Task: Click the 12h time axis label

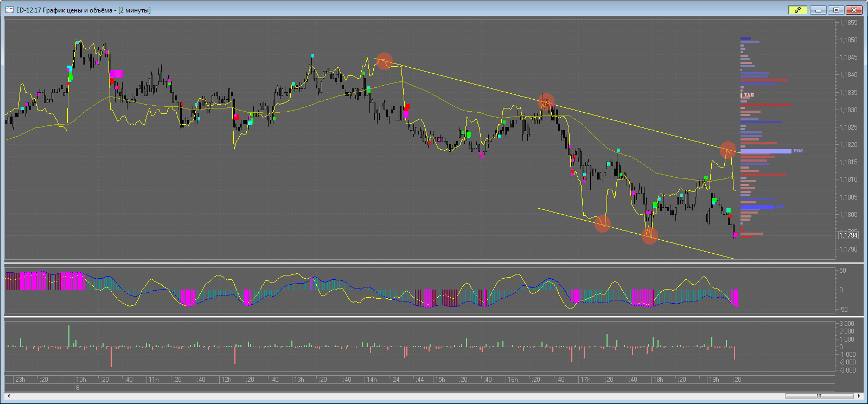Action: 226,380
